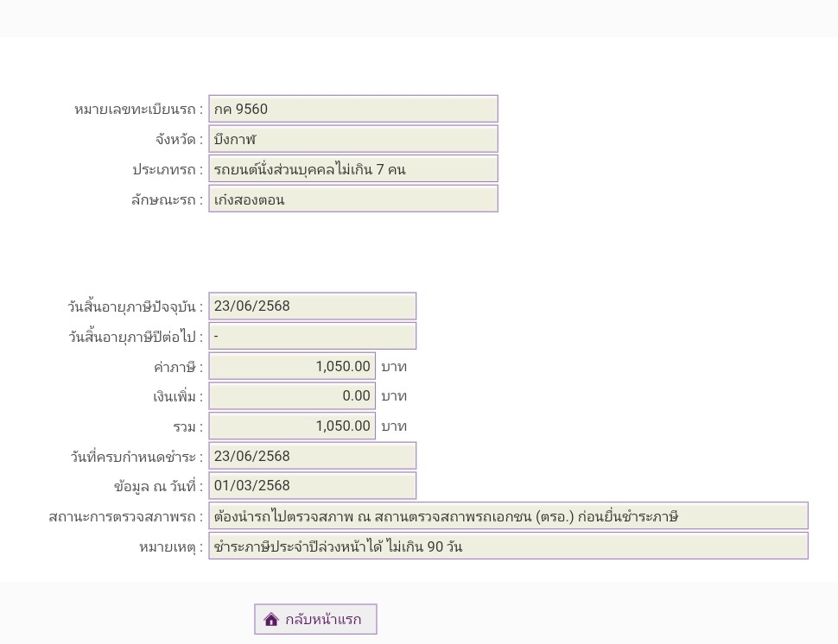Go back using the กลับหน้าแรก text label
The image size is (838, 644).
pyautogui.click(x=323, y=620)
